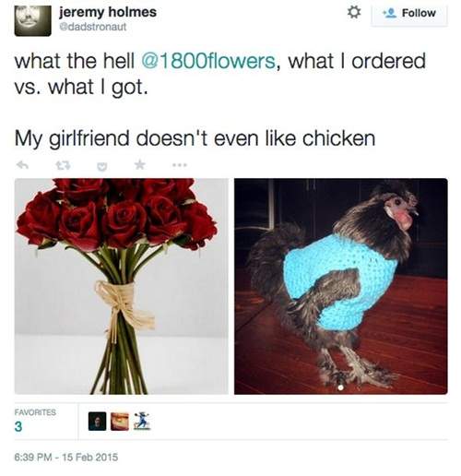Click the Pocket save icon

tap(102, 166)
